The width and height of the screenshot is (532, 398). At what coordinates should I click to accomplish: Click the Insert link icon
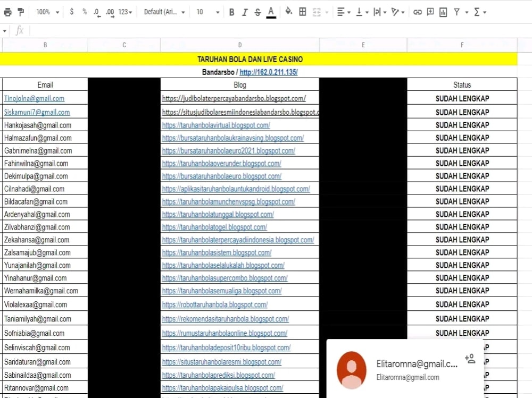point(417,12)
